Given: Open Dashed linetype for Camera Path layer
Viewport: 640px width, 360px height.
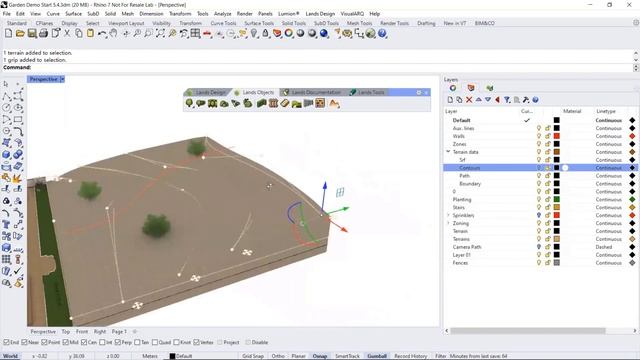Looking at the screenshot, I should click(x=604, y=247).
